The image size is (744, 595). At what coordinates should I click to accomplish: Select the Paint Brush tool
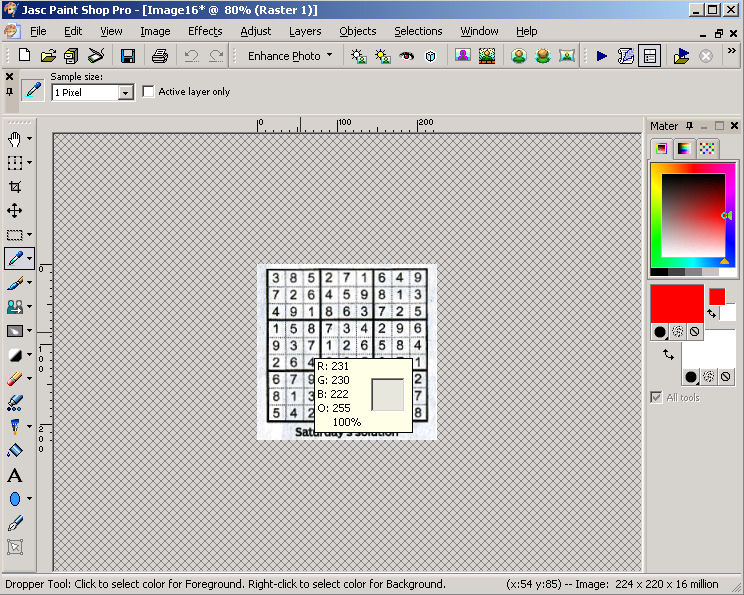tap(15, 283)
